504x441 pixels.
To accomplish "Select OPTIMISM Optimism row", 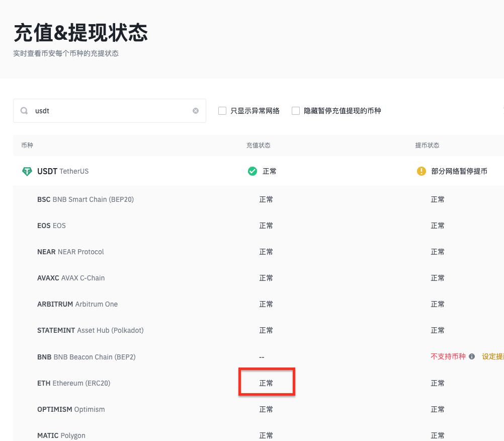I will [x=259, y=409].
